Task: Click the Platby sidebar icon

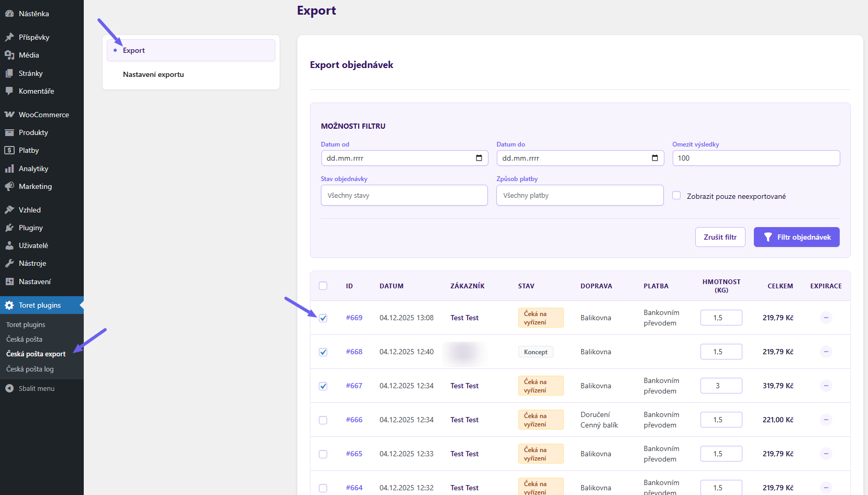Action: click(9, 150)
